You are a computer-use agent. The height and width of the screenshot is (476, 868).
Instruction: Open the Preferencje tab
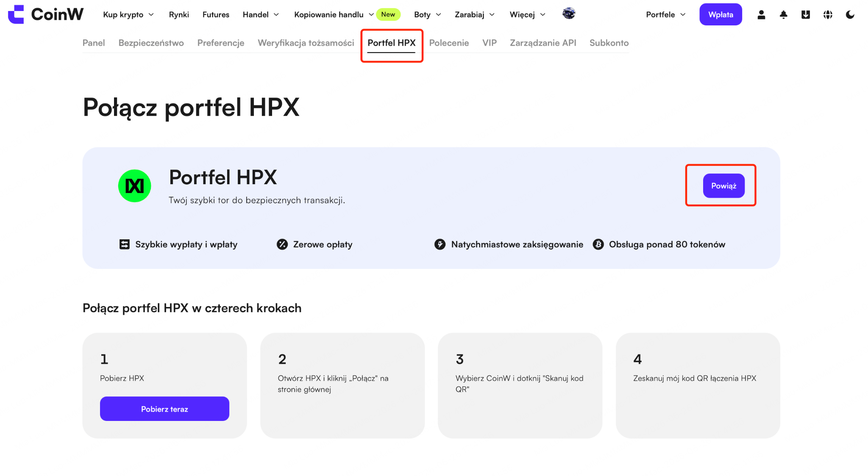click(x=221, y=43)
